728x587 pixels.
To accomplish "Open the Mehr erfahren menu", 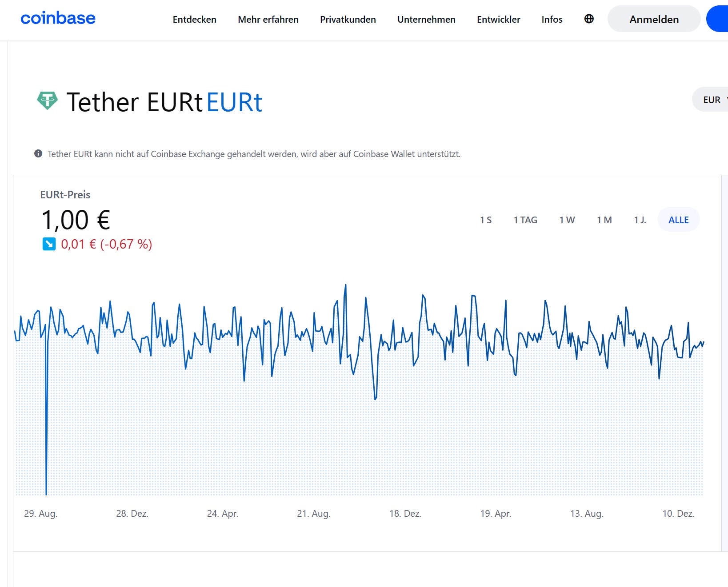I will click(268, 20).
